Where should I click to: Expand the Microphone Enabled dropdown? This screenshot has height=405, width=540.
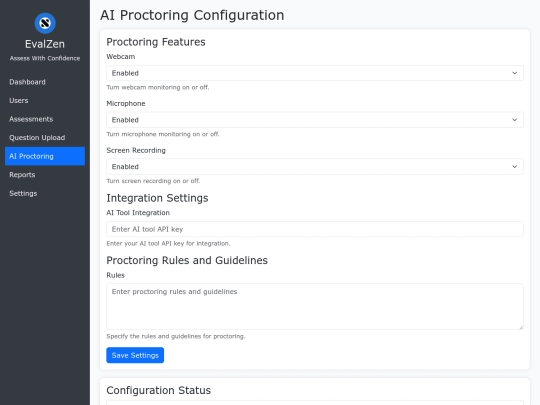(x=314, y=120)
